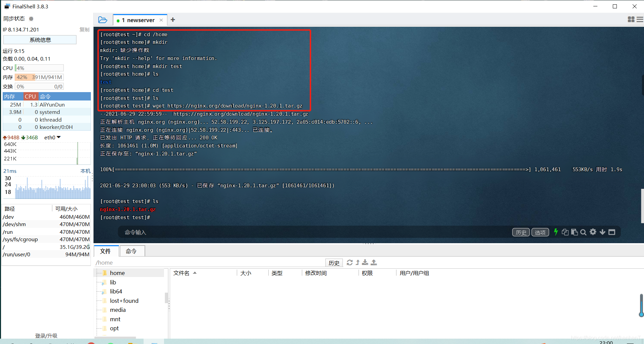Image resolution: width=644 pixels, height=344 pixels.
Task: Jump to terminal bottom arrow icon
Action: (602, 232)
